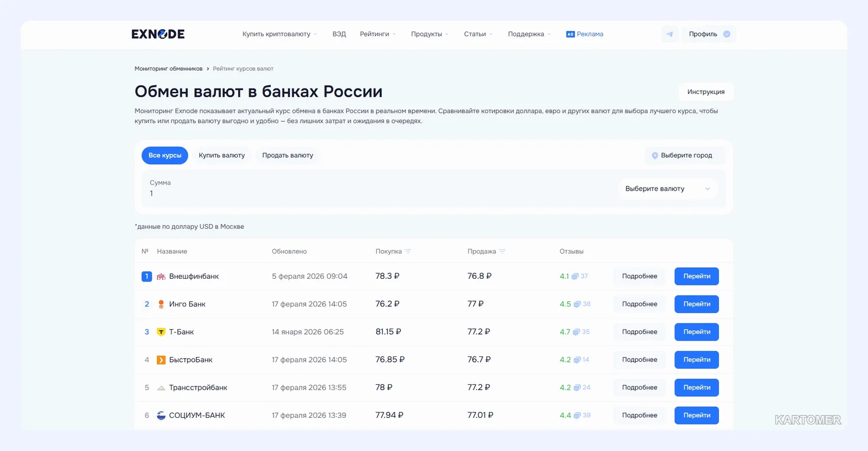This screenshot has height=451, width=868.
Task: Click Перейти for СОЦИУМ-БАНК
Action: (x=697, y=415)
